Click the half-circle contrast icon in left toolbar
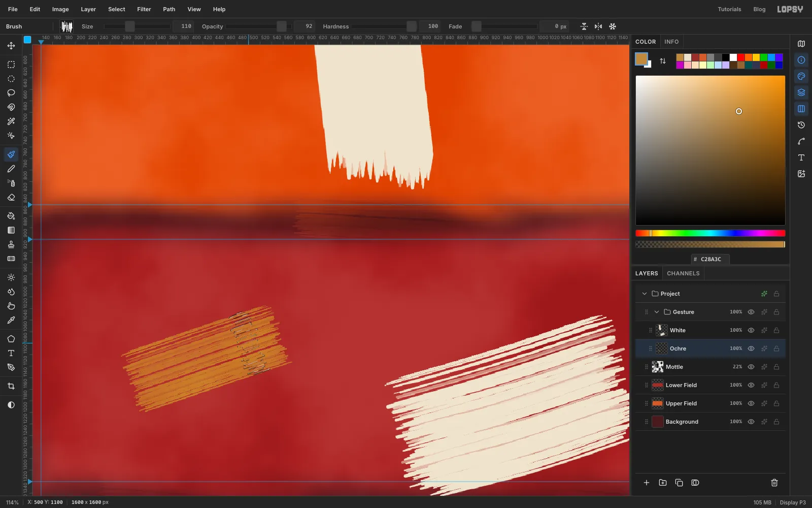The image size is (812, 508). pos(11,405)
